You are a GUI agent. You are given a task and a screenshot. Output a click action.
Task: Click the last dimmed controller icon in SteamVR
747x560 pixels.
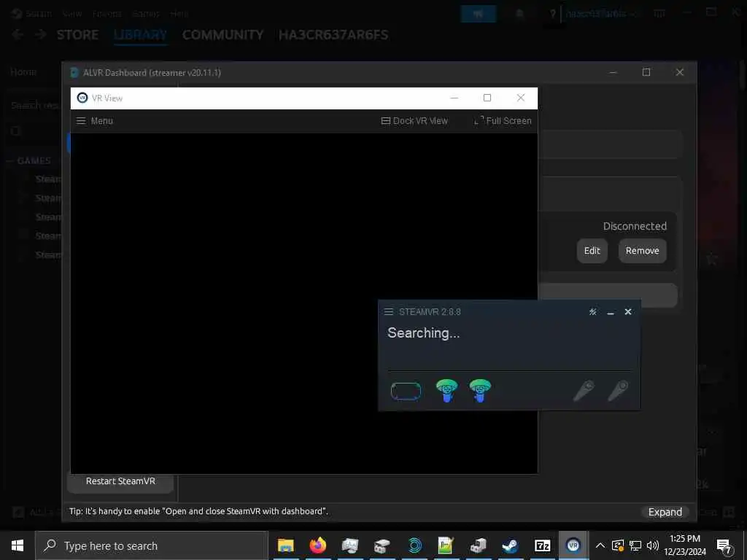pyautogui.click(x=618, y=391)
